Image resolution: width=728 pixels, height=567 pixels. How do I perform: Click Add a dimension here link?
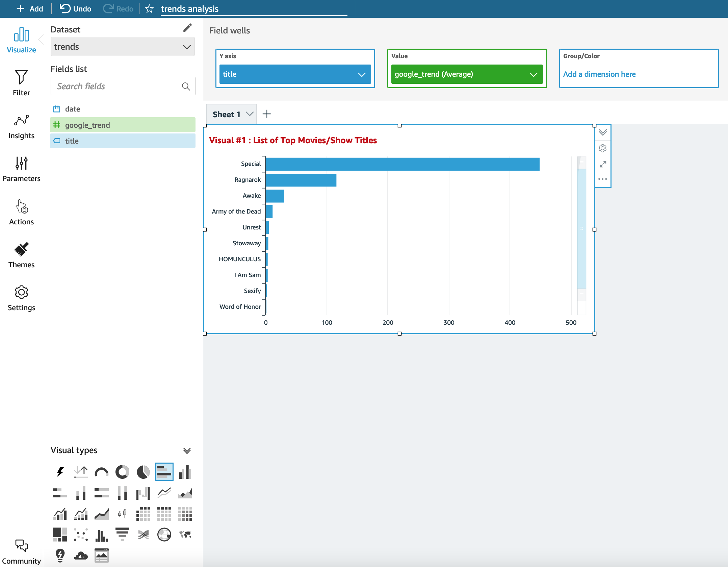599,74
